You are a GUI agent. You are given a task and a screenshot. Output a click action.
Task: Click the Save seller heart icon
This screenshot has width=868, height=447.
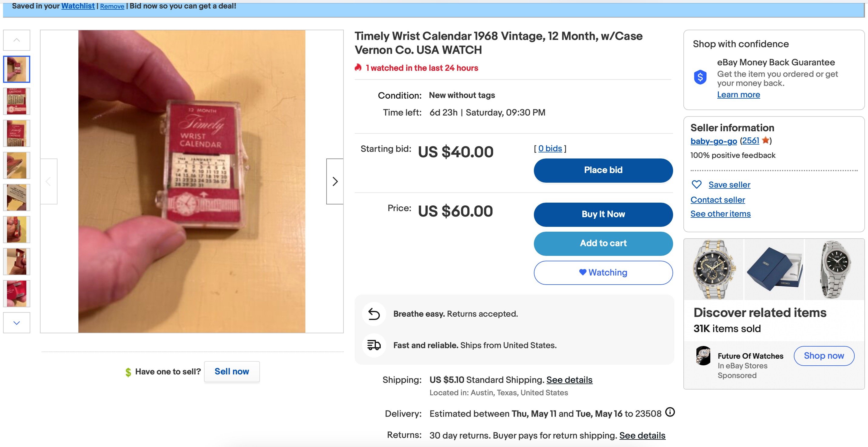(696, 184)
